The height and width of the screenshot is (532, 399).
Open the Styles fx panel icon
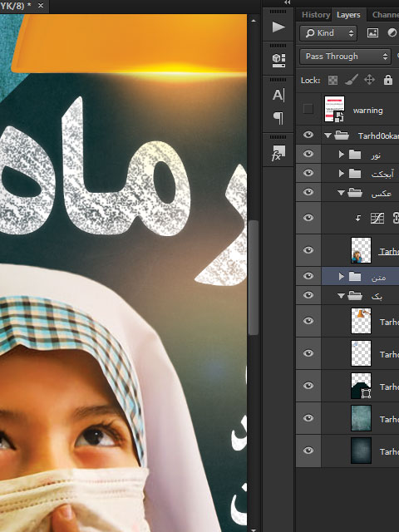[278, 153]
